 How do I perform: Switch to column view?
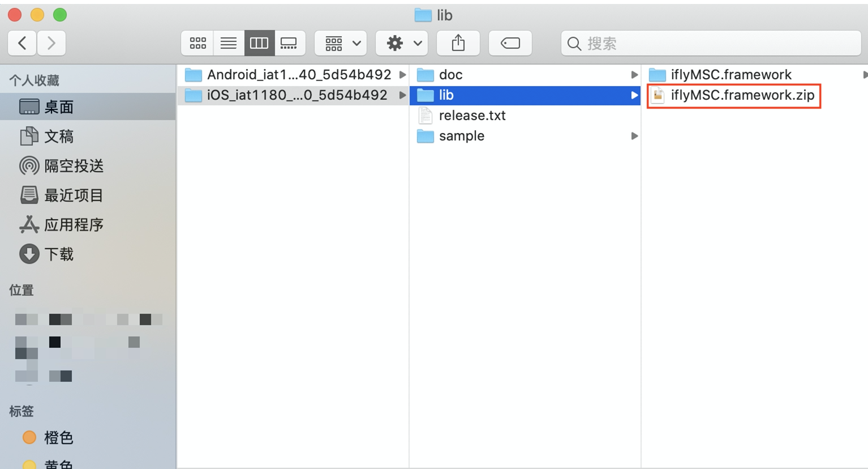click(259, 43)
